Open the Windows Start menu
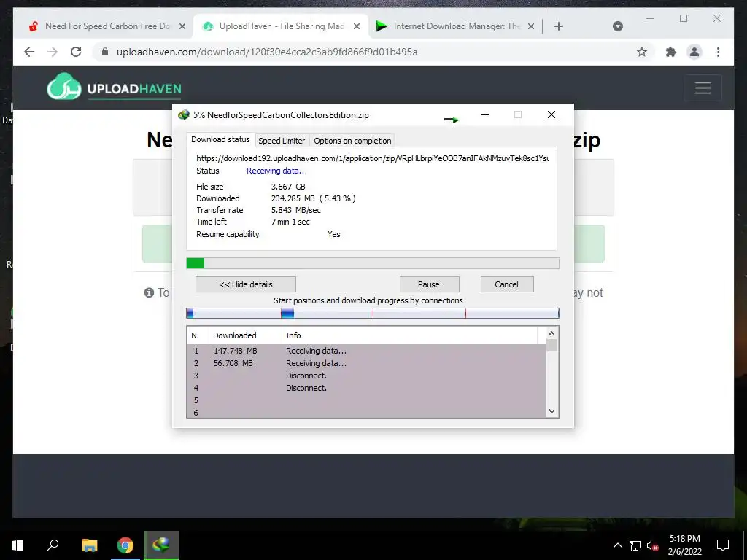The image size is (747, 560). [18, 545]
